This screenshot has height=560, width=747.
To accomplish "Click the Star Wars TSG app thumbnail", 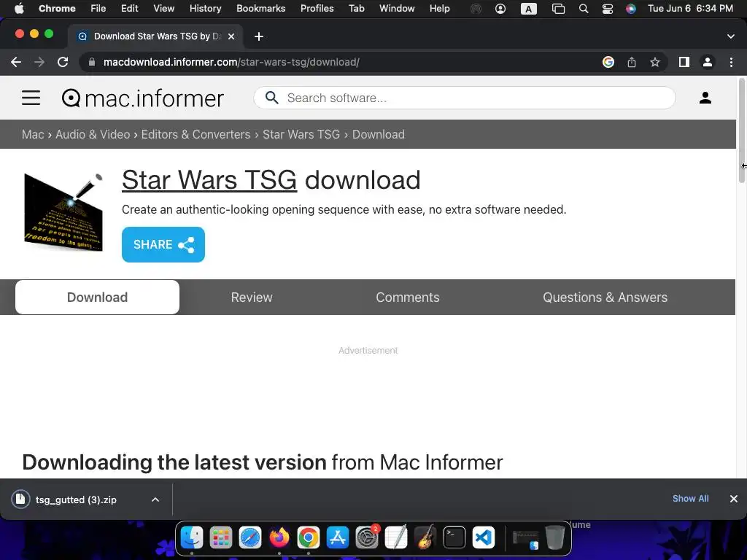I will [x=63, y=213].
